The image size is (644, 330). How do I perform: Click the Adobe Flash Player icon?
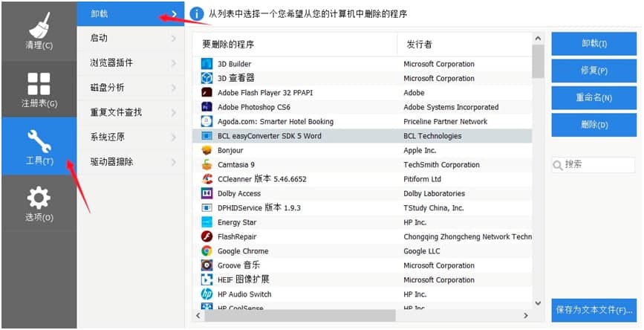[206, 93]
